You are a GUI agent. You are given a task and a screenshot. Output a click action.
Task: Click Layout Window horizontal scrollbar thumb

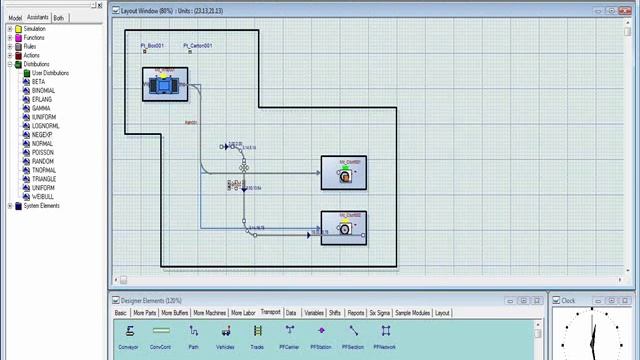click(123, 280)
